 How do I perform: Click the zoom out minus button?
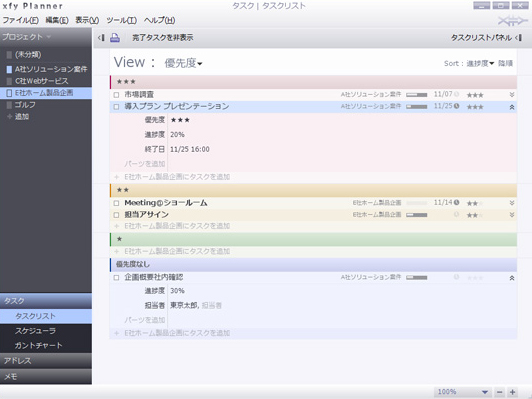(x=499, y=392)
